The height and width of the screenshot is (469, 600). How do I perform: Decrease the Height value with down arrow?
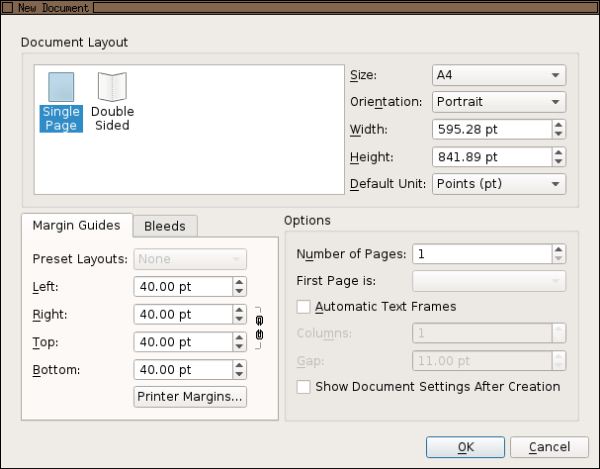pos(558,162)
